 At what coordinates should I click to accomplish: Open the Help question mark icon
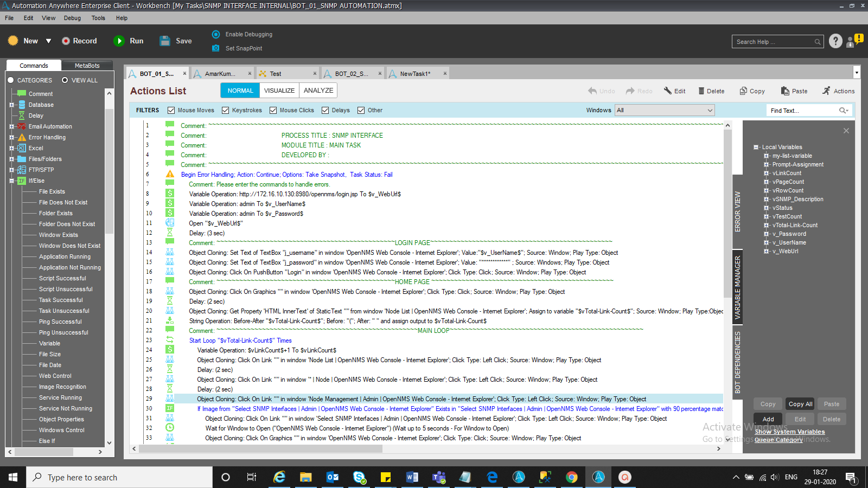835,41
